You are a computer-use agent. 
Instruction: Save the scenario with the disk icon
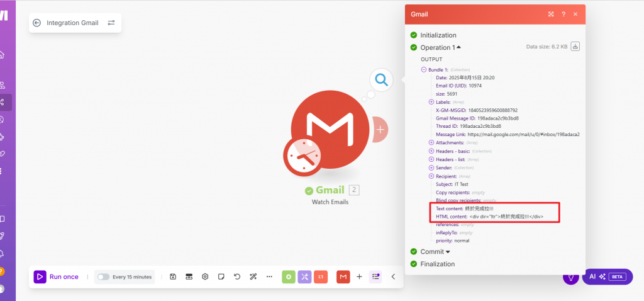[173, 276]
